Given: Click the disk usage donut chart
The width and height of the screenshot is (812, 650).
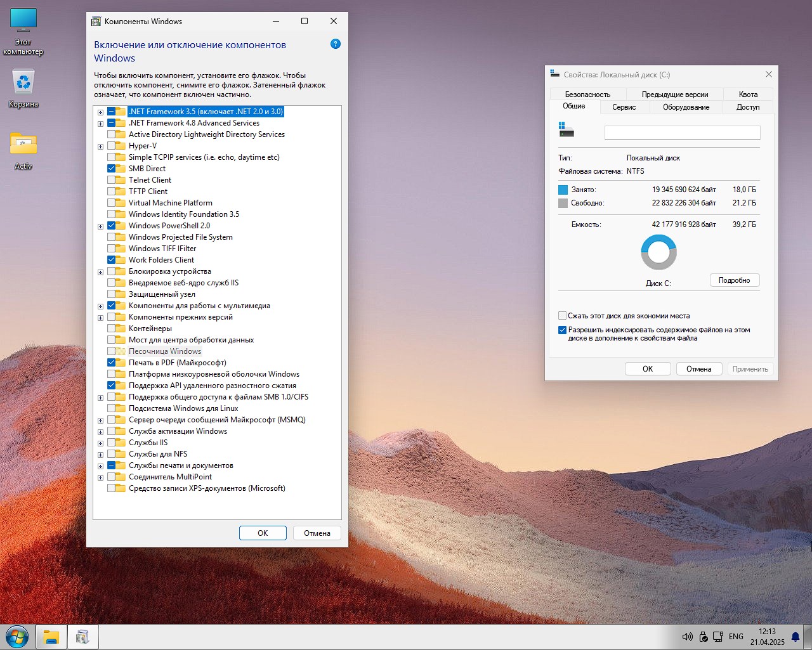Looking at the screenshot, I should coord(658,252).
